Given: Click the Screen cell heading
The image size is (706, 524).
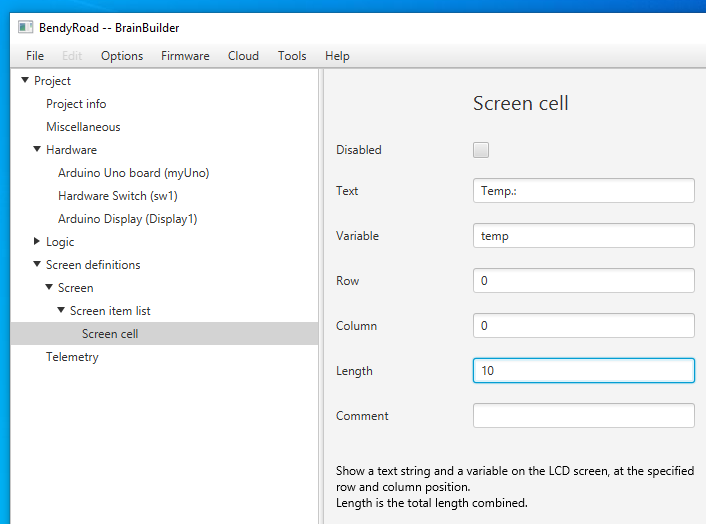Looking at the screenshot, I should click(520, 103).
